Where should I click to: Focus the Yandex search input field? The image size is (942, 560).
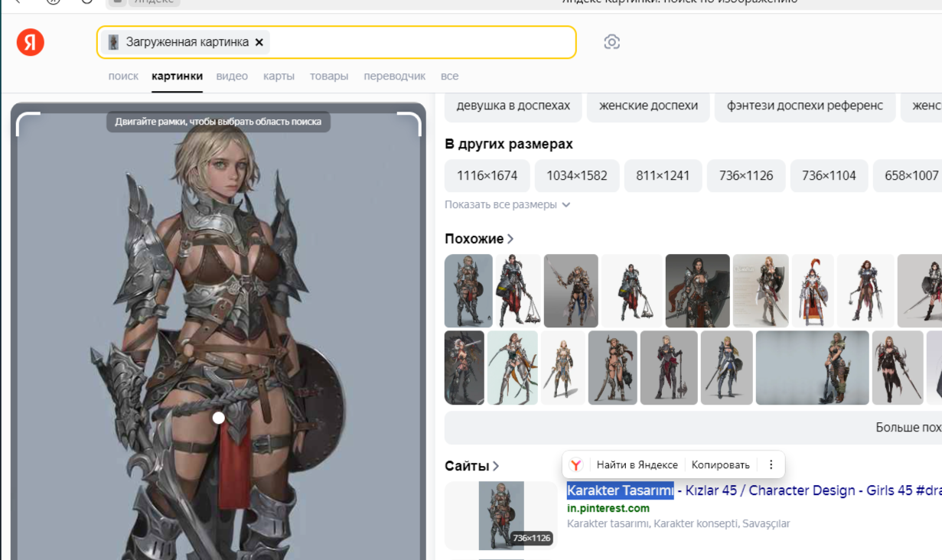(337, 42)
